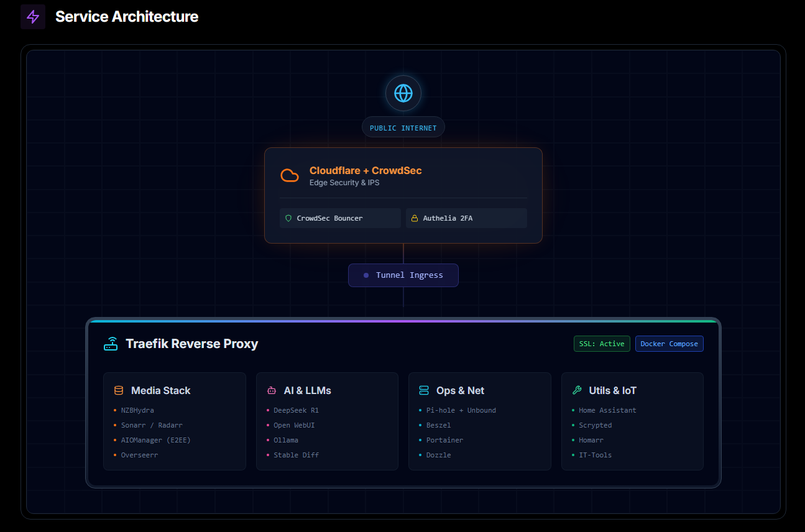
Task: Click the Portainer entry under Ops & Net
Action: [x=444, y=440]
